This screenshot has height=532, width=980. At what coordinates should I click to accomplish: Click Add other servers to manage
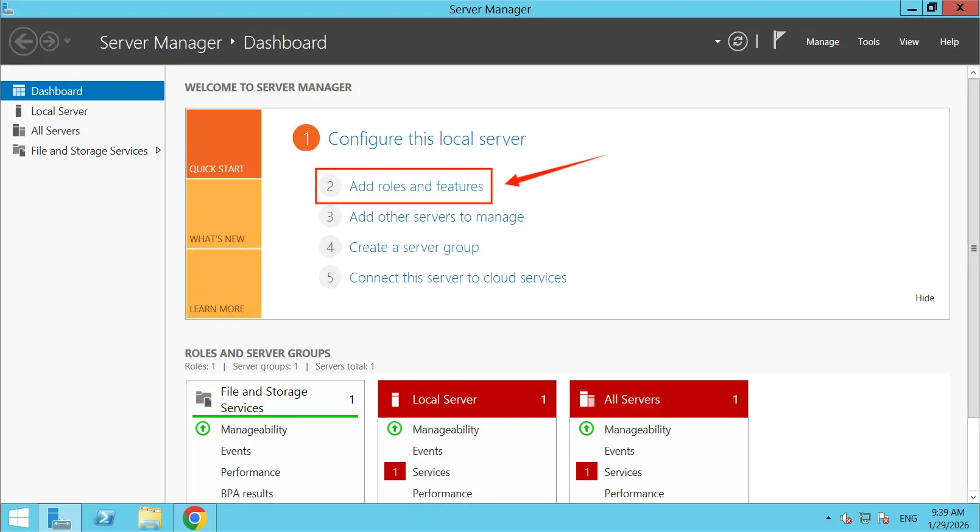pos(436,217)
